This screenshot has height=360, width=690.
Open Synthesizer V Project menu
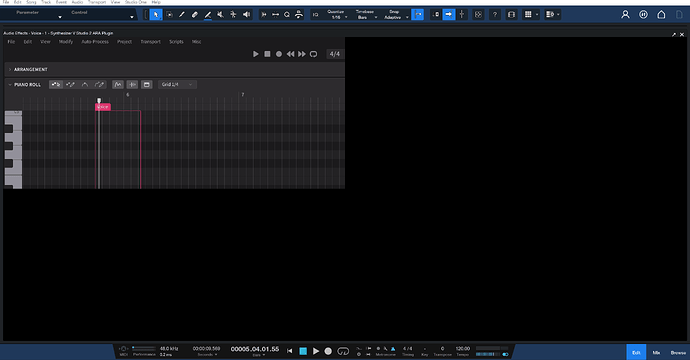tap(125, 42)
